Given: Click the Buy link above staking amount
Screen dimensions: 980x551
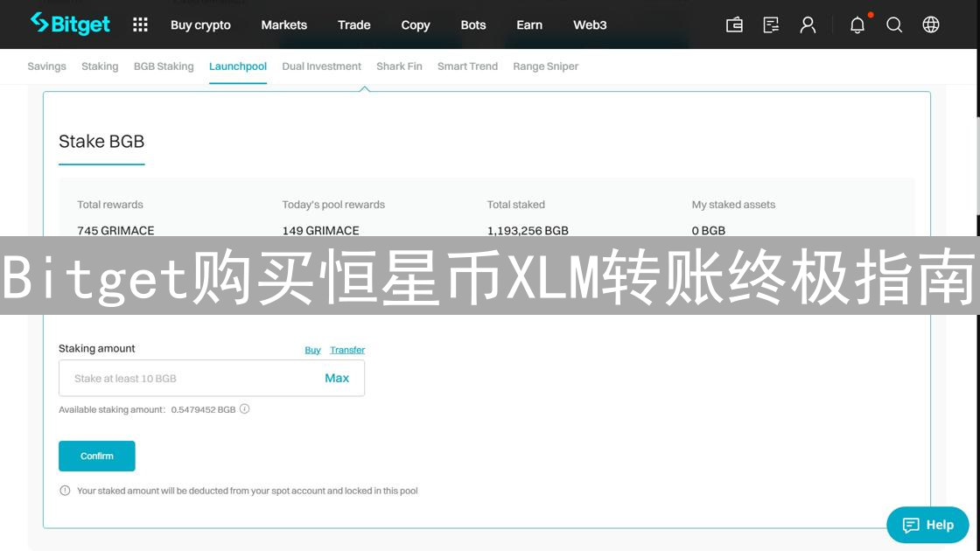Looking at the screenshot, I should click(312, 350).
